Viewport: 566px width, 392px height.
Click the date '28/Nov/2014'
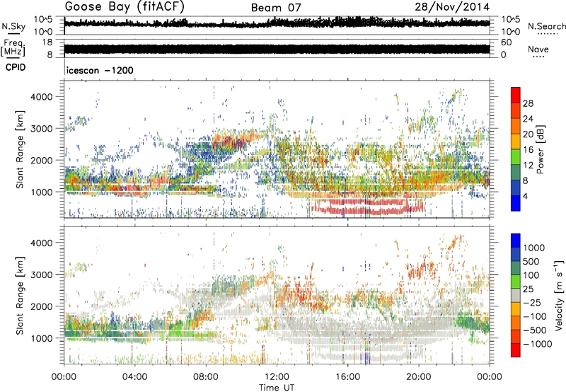[x=452, y=7]
